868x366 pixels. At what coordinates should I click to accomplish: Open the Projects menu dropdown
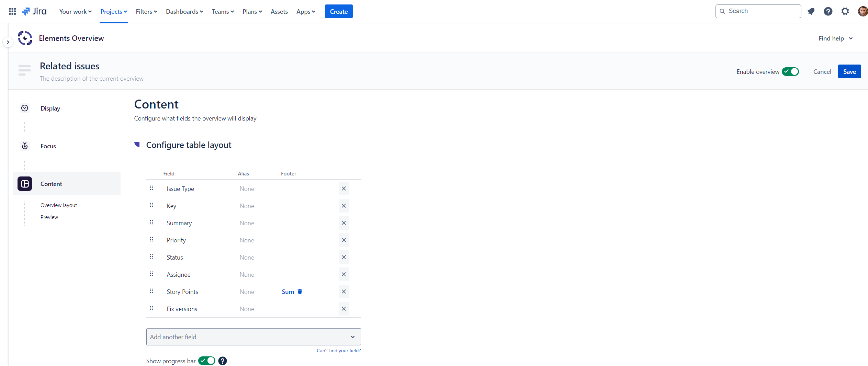coord(113,11)
